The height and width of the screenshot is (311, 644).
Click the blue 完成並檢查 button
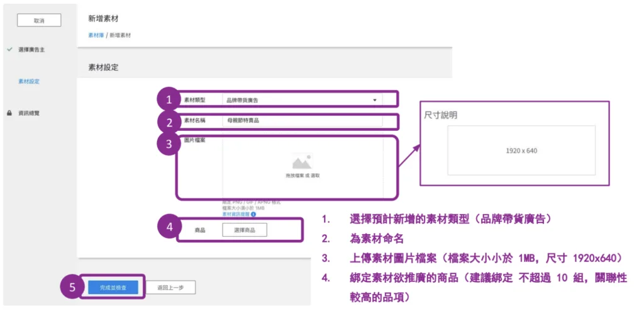[x=113, y=287]
